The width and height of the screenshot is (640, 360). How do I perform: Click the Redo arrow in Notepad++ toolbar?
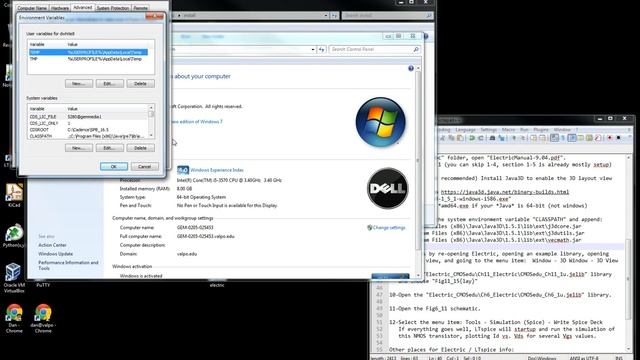[481, 138]
